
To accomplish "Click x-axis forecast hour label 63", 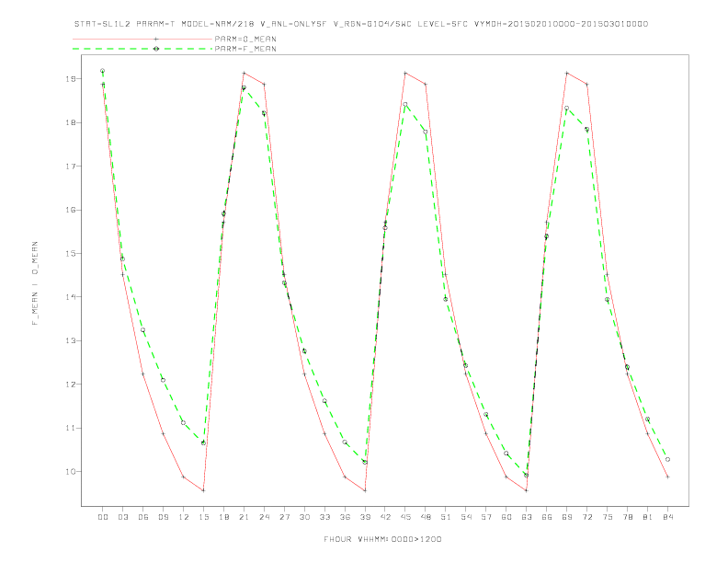I will 527,517.
